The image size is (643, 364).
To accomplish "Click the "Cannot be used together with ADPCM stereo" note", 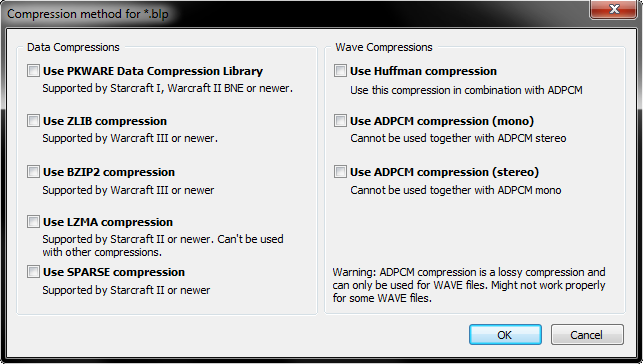I will point(458,138).
